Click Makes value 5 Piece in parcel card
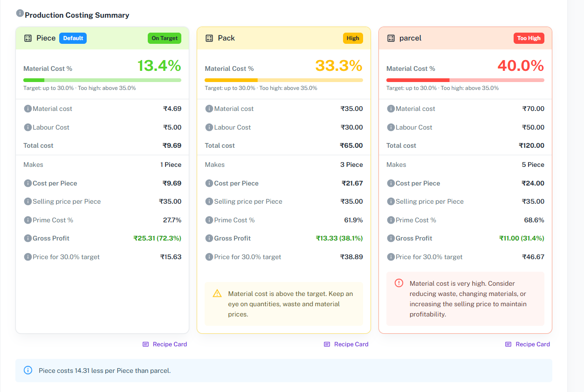 point(533,165)
